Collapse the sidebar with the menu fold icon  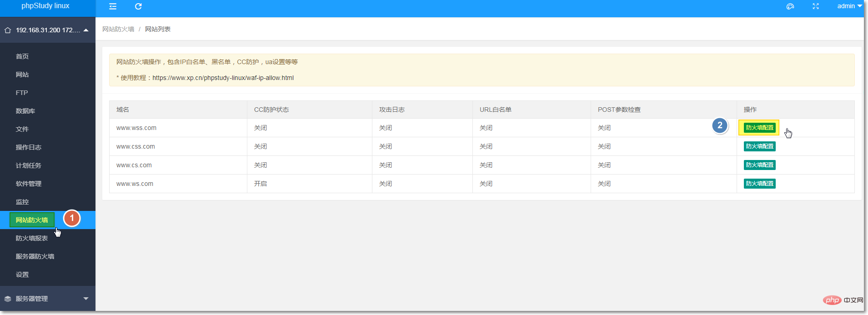pos(113,6)
